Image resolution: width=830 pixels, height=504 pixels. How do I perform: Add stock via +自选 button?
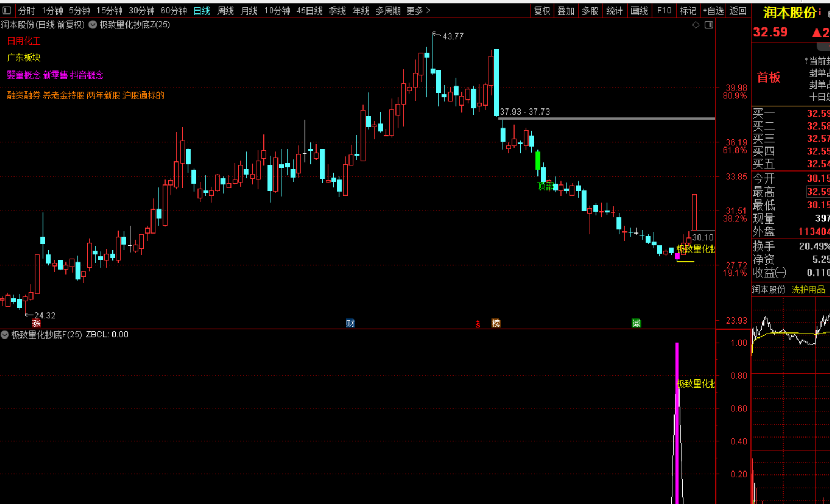713,11
